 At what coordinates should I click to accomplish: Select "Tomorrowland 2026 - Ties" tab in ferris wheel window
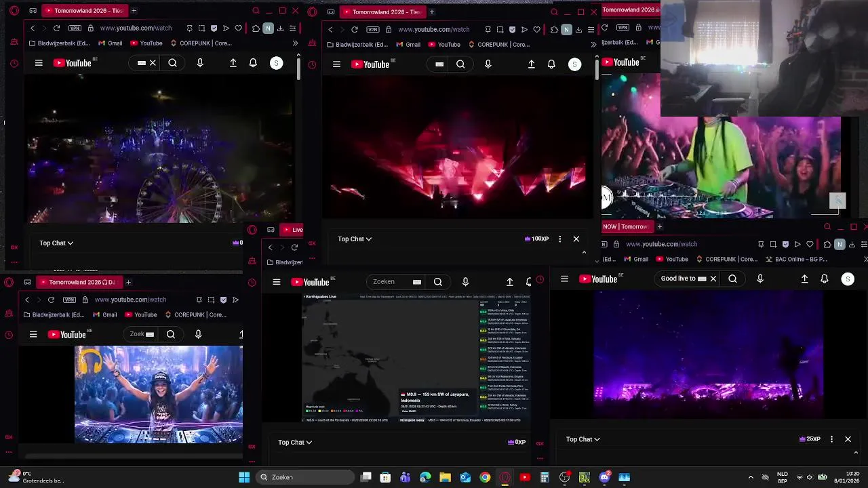click(83, 11)
